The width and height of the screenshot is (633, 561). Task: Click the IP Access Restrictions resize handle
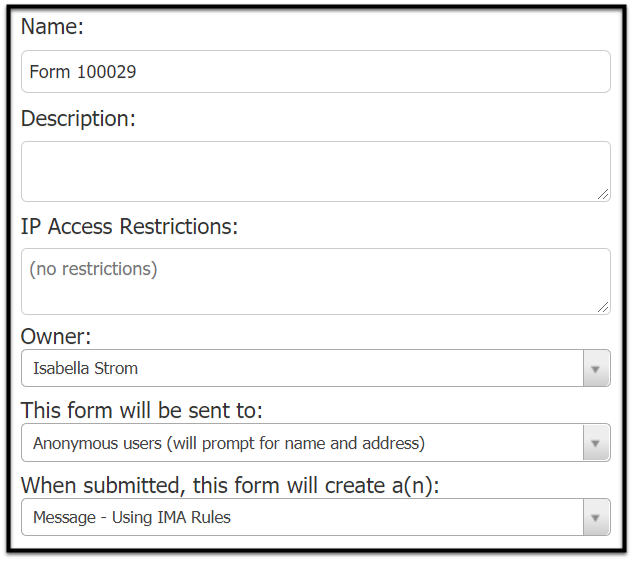pos(603,307)
